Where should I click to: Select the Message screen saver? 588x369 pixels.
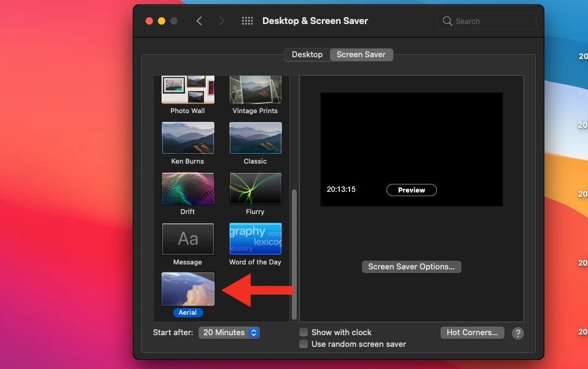pos(187,239)
